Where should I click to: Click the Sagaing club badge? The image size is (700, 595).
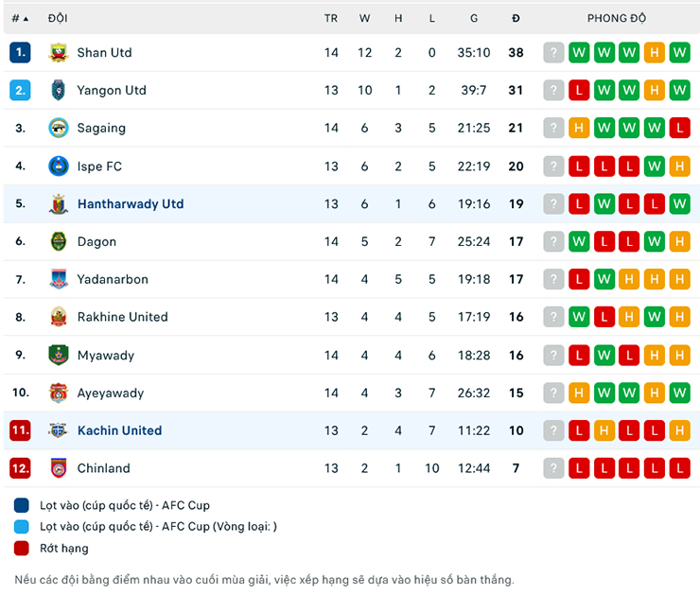59,129
